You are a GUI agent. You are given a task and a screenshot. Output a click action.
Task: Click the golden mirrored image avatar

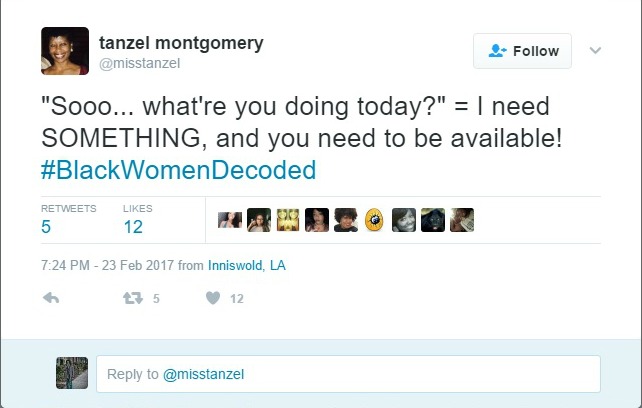coord(288,220)
